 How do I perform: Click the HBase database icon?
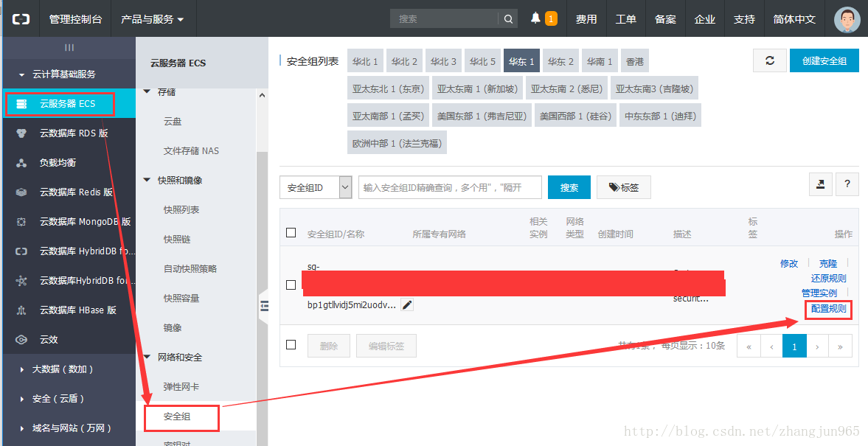coord(21,310)
